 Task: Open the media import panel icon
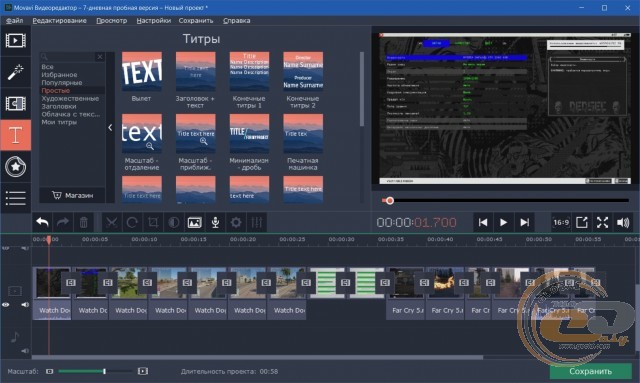(x=16, y=41)
